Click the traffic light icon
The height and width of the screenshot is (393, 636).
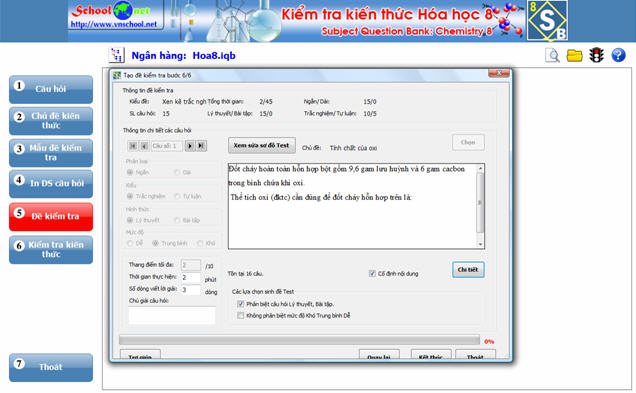coord(596,55)
